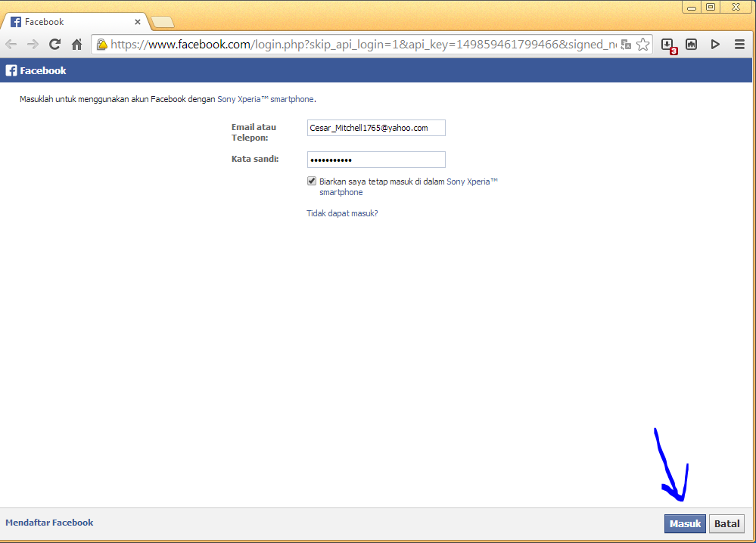This screenshot has height=543, width=756.
Task: Close the Facebook tab
Action: (x=138, y=22)
